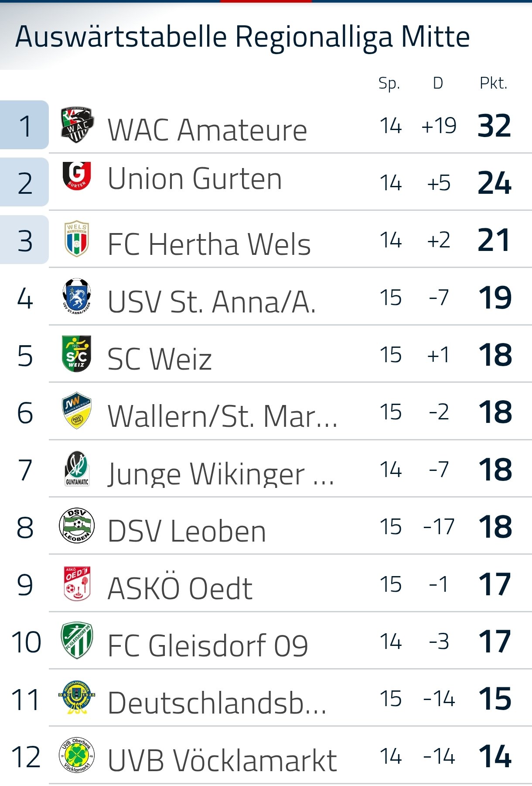Sort by the Pkt. column header

point(494,83)
